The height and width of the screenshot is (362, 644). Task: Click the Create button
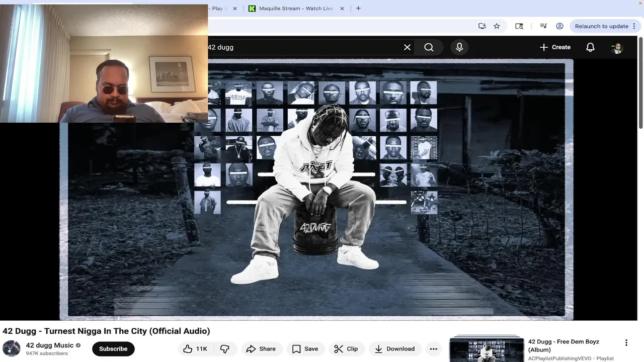(x=555, y=47)
